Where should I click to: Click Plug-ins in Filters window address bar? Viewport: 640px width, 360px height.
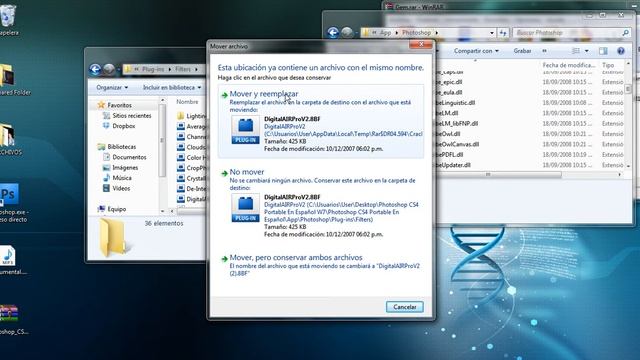click(x=153, y=69)
